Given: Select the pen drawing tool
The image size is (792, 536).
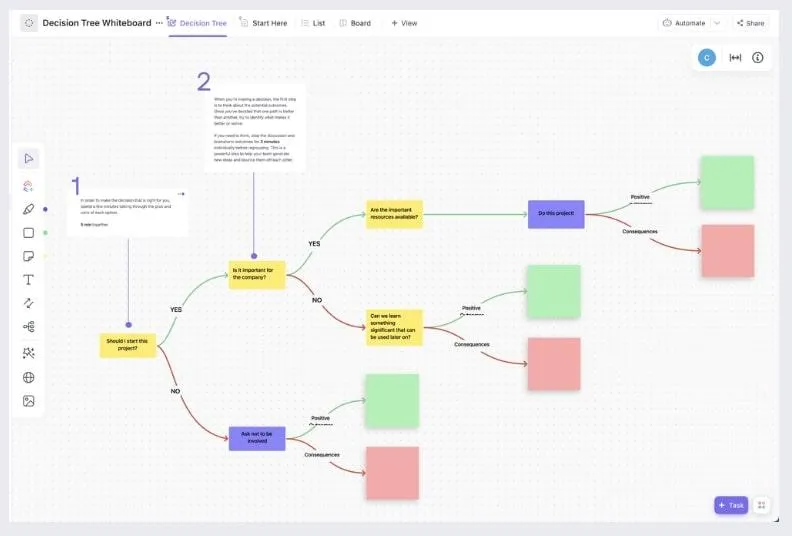Looking at the screenshot, I should (x=29, y=209).
